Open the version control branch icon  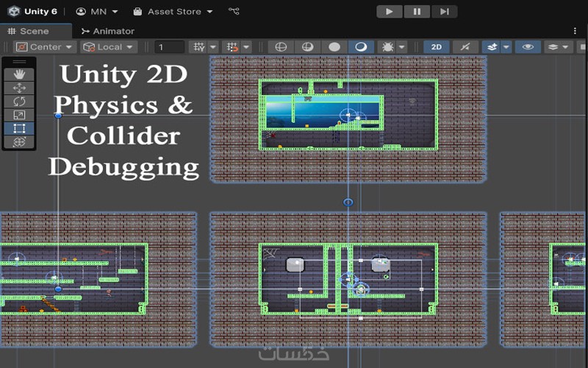pyautogui.click(x=234, y=11)
